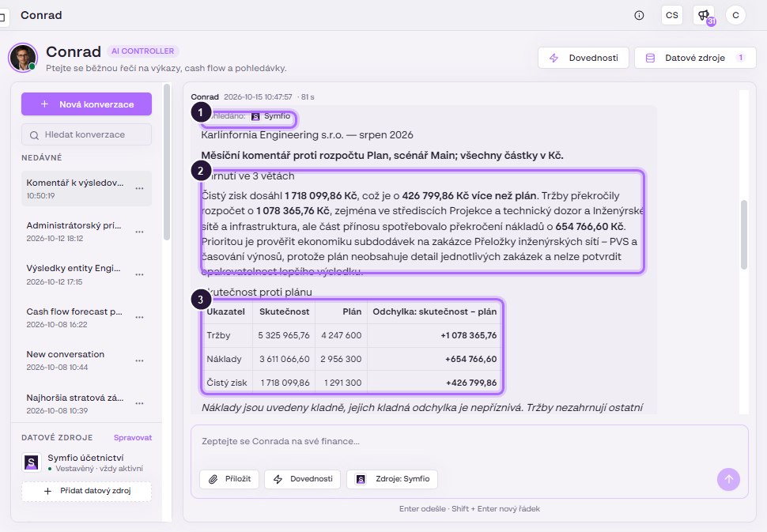Attach a file with "Přiložit"
This screenshot has height=532, width=767.
click(x=229, y=479)
